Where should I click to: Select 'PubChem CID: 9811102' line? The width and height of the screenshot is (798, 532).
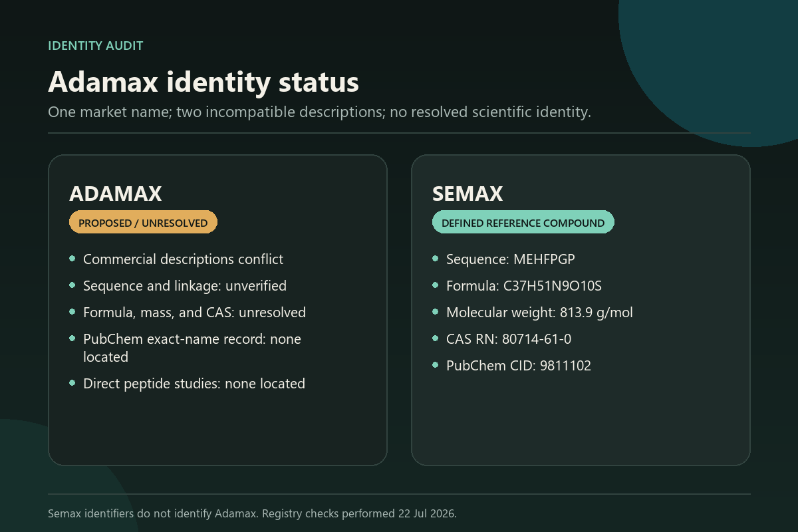(x=519, y=366)
